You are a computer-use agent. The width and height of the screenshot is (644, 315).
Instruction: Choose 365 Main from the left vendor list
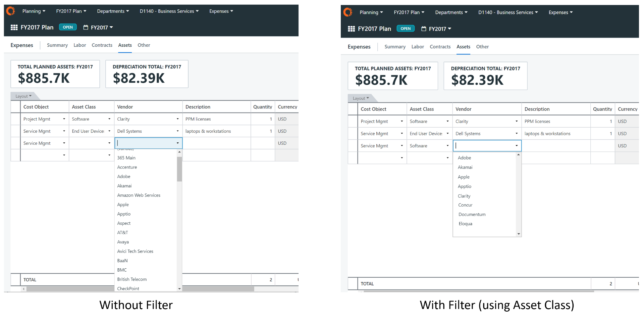click(126, 158)
